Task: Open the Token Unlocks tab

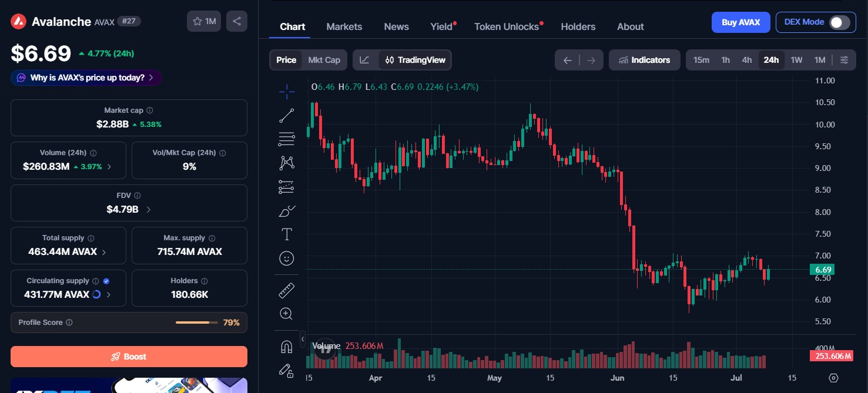Action: pyautogui.click(x=507, y=26)
